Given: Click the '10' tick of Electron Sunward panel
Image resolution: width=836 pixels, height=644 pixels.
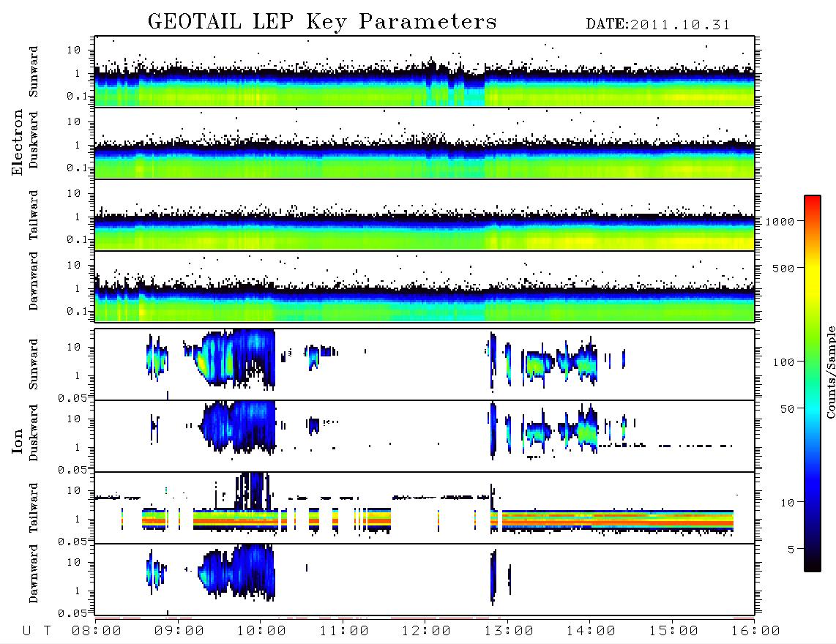Looking at the screenshot, I should [x=74, y=50].
